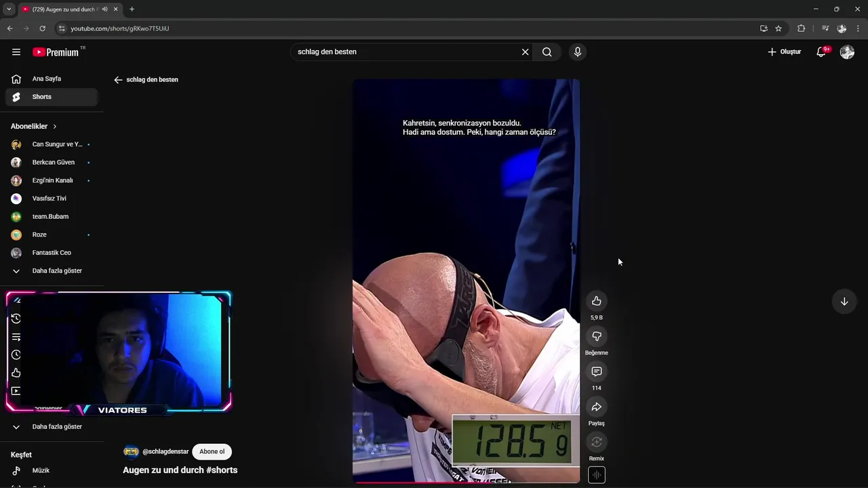Screen dimensions: 868x488
Task: Reload the browser page
Action: point(42,28)
